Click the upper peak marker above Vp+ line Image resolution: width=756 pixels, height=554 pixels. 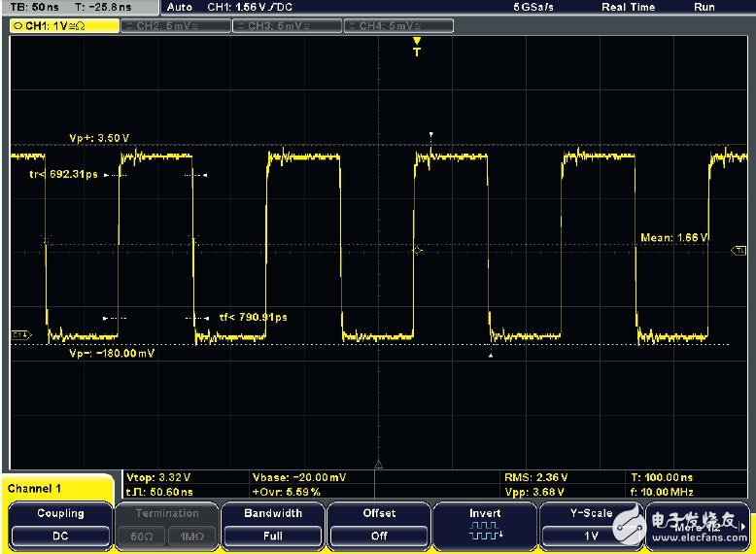click(432, 135)
